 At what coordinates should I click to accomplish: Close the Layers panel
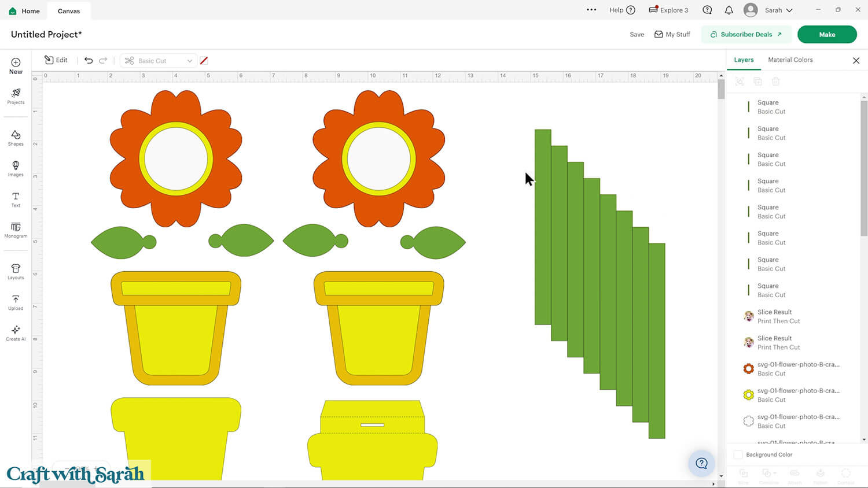click(856, 61)
